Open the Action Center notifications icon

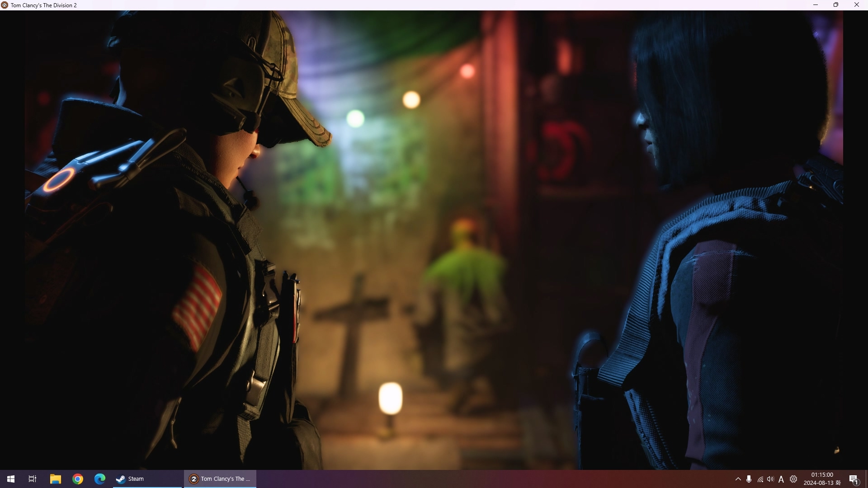854,479
